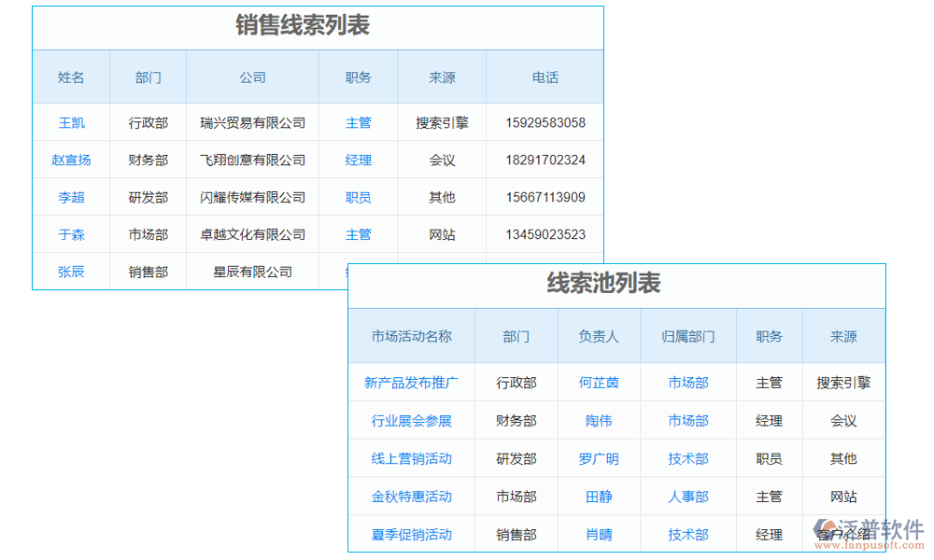The width and height of the screenshot is (934, 560).
Task: Open the 行业展会参展 activity
Action: coord(412,420)
